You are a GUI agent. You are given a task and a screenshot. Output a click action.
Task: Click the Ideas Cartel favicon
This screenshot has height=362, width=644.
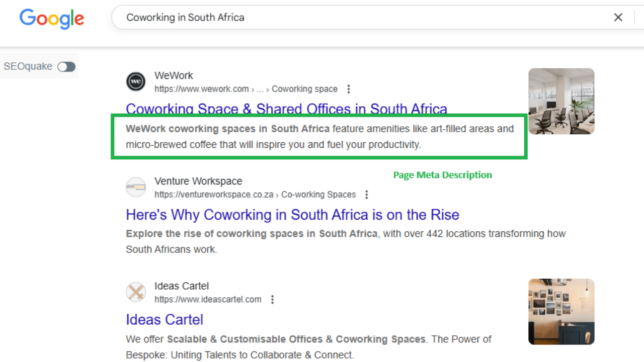click(x=136, y=292)
